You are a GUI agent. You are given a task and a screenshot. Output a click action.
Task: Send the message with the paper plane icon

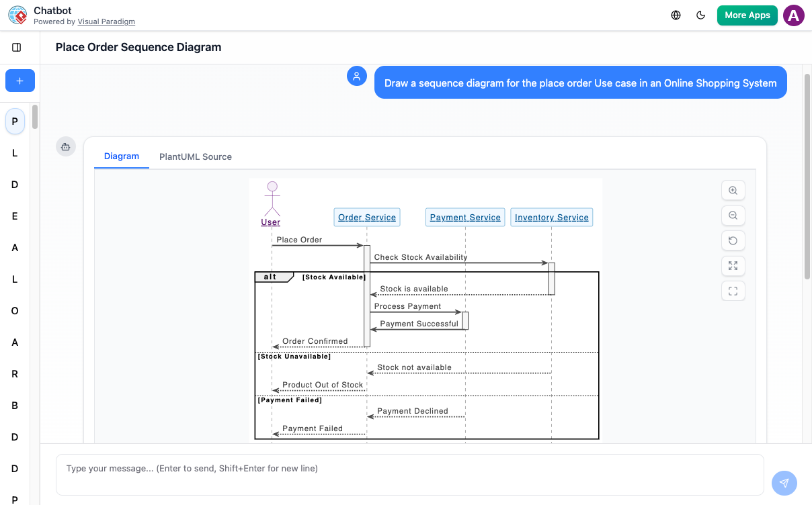coord(784,483)
